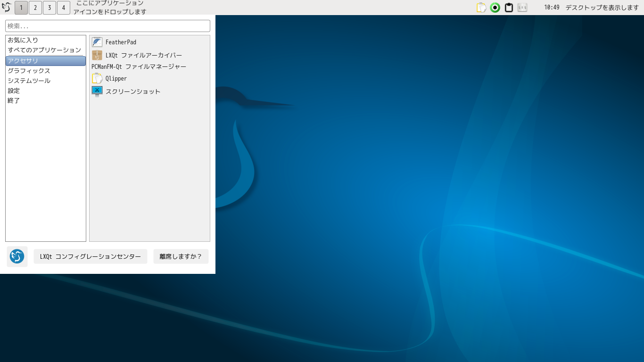Open LXQt コンフィグレーションセンター button

91,256
